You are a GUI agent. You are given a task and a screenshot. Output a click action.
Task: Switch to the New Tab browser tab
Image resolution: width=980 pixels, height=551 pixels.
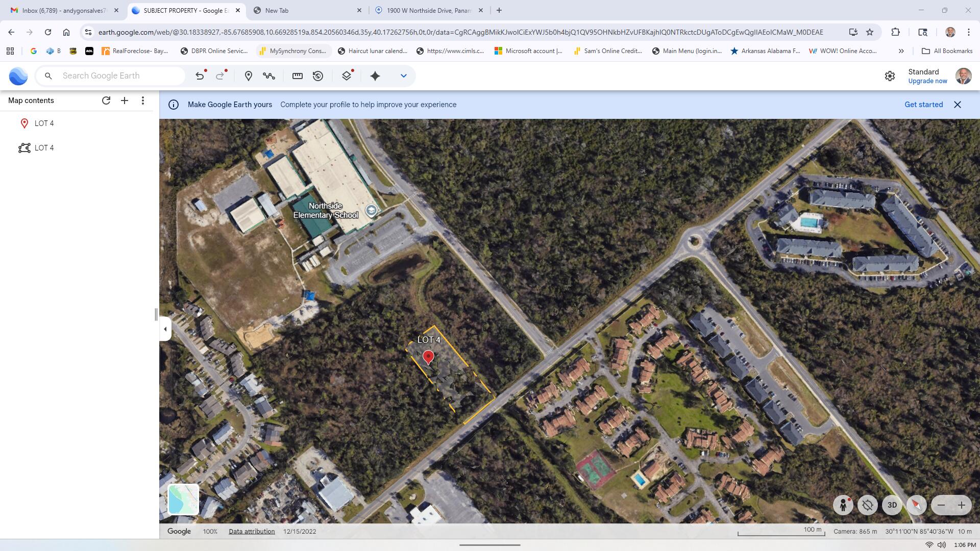point(308,10)
